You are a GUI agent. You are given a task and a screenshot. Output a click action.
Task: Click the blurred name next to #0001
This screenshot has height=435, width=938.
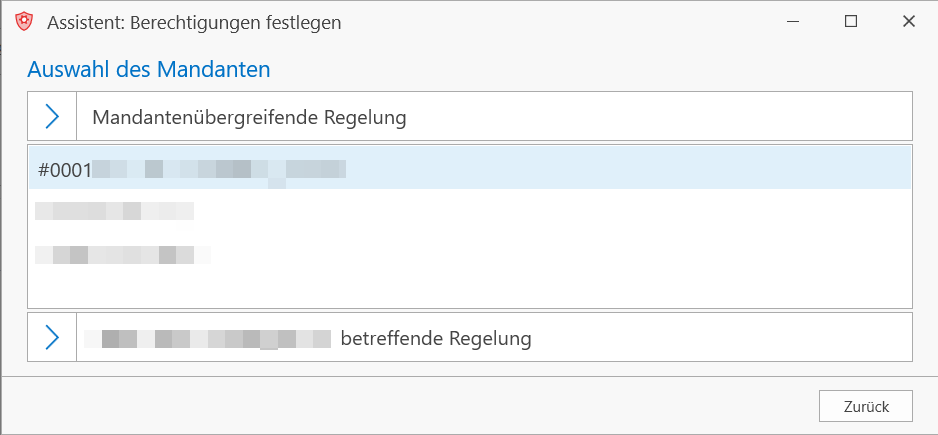point(220,169)
